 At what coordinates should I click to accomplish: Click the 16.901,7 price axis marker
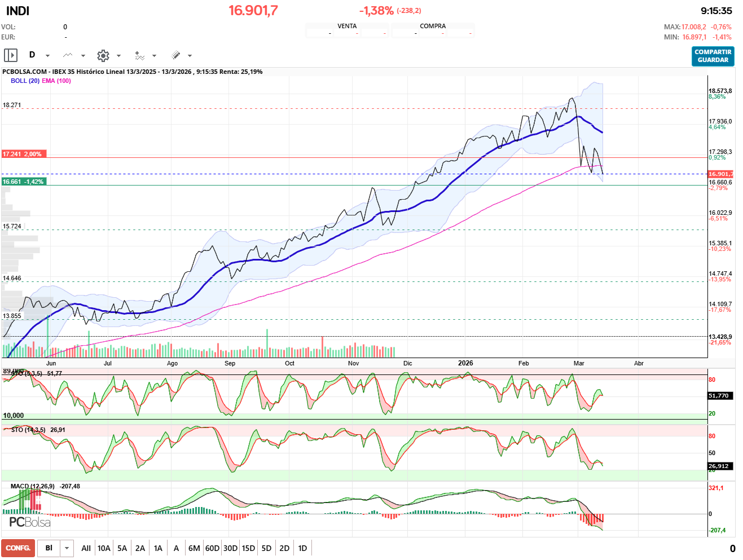[720, 174]
